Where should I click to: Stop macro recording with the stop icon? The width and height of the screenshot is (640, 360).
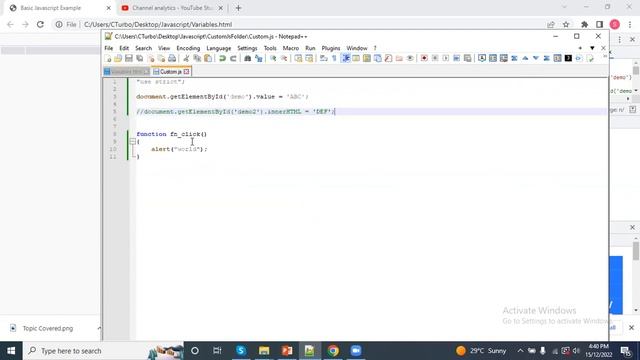[x=435, y=59]
